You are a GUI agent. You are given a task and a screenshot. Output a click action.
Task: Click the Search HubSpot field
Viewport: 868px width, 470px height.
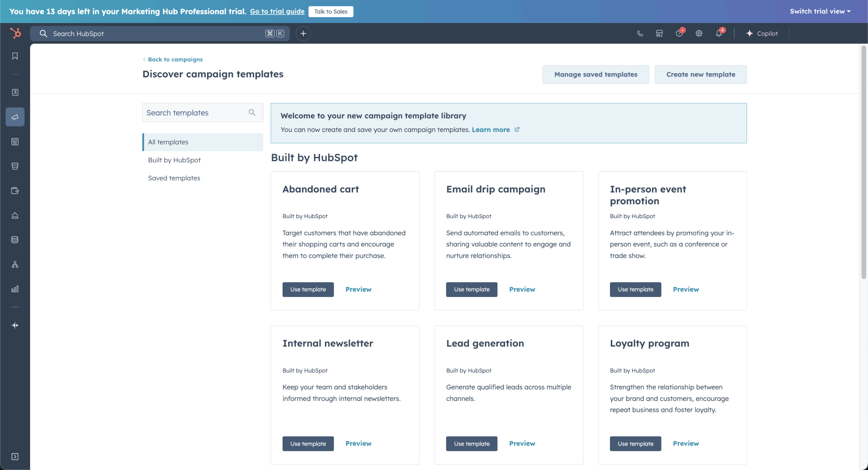tap(160, 33)
